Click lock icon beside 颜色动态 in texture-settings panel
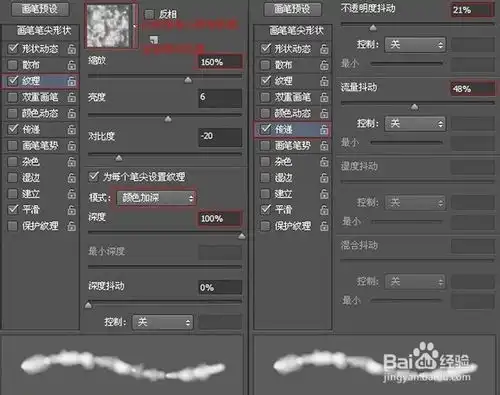The height and width of the screenshot is (395, 500). (72, 113)
